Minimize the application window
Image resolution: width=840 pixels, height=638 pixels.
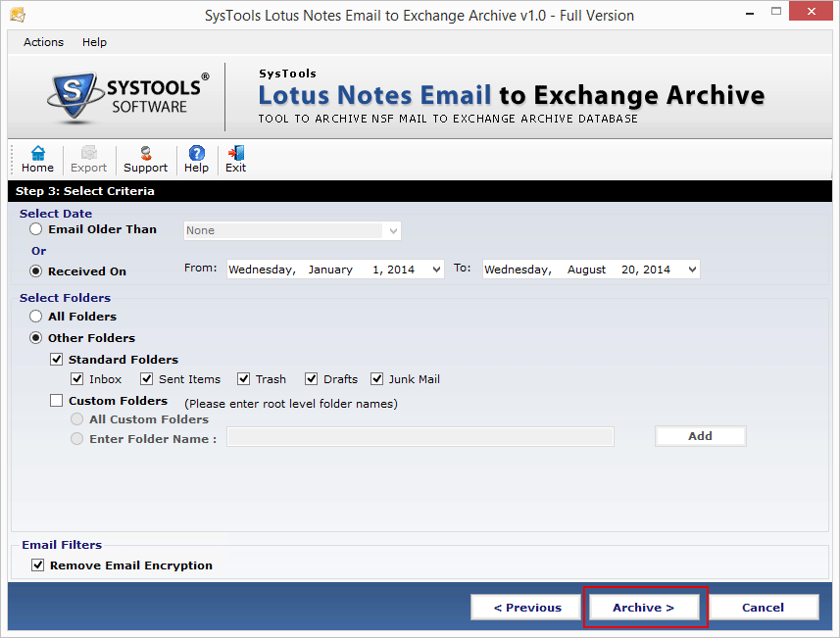click(750, 13)
